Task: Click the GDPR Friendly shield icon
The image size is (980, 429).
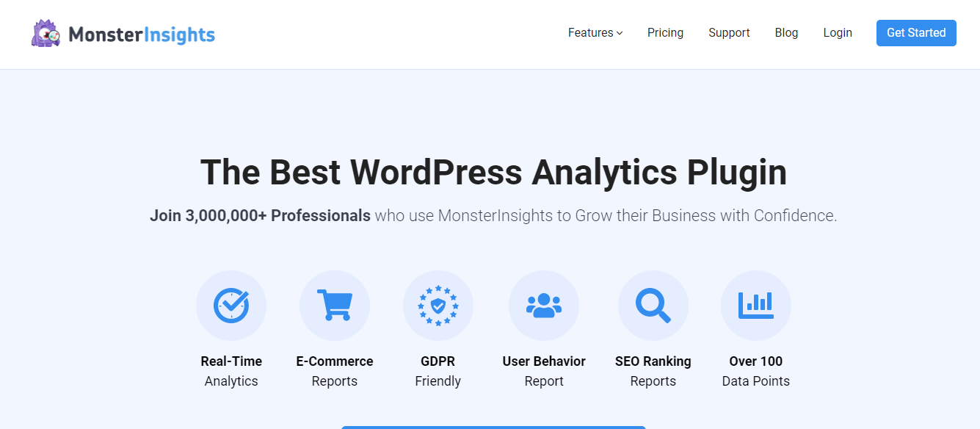Action: tap(438, 305)
